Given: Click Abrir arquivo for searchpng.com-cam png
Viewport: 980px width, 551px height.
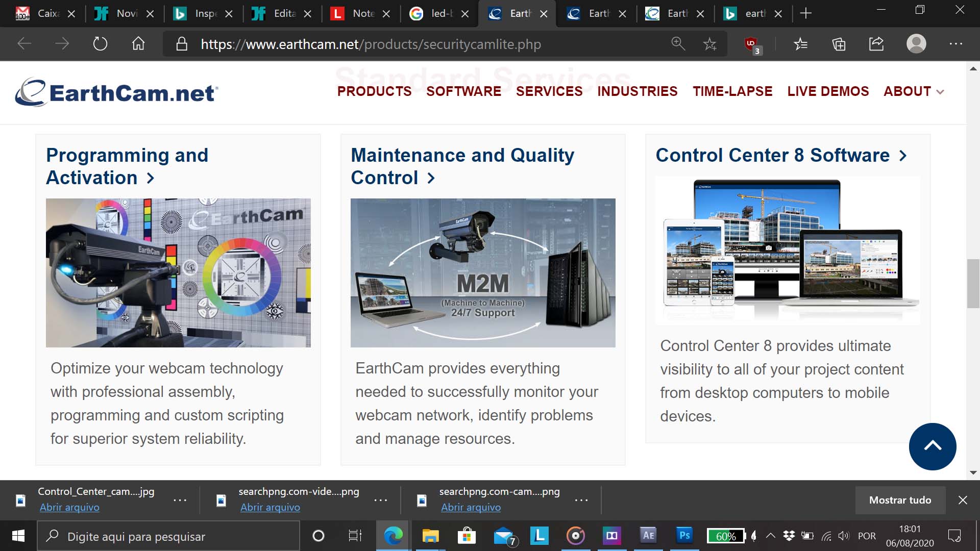Looking at the screenshot, I should click(471, 508).
